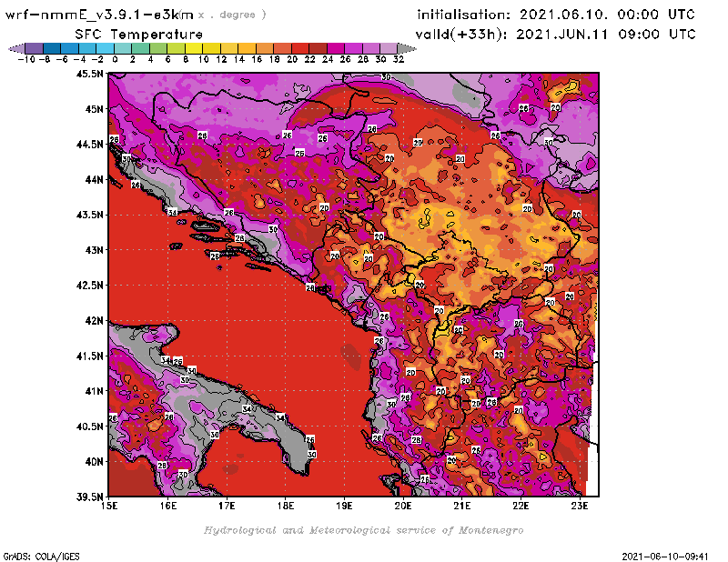The width and height of the screenshot is (728, 562).
Task: Click the 'SFC Temperature' heading
Action: tap(139, 35)
